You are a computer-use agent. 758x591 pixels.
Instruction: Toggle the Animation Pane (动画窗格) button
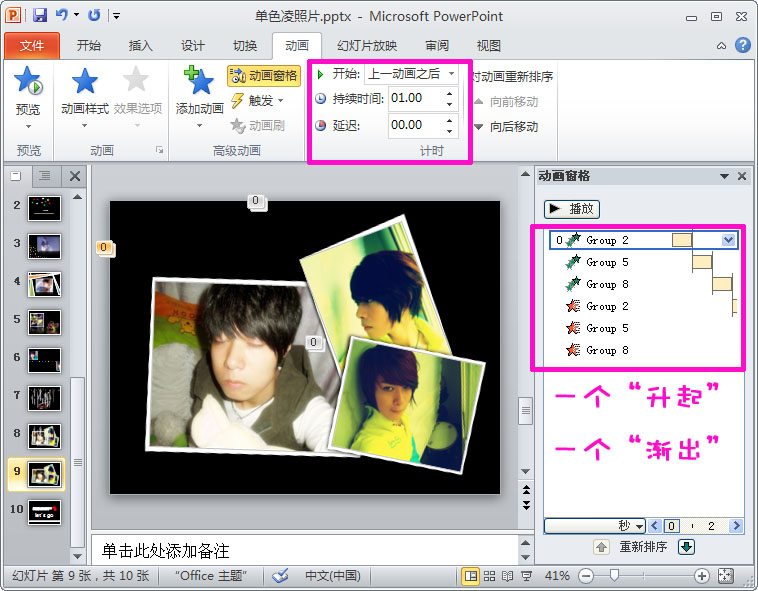(264, 75)
